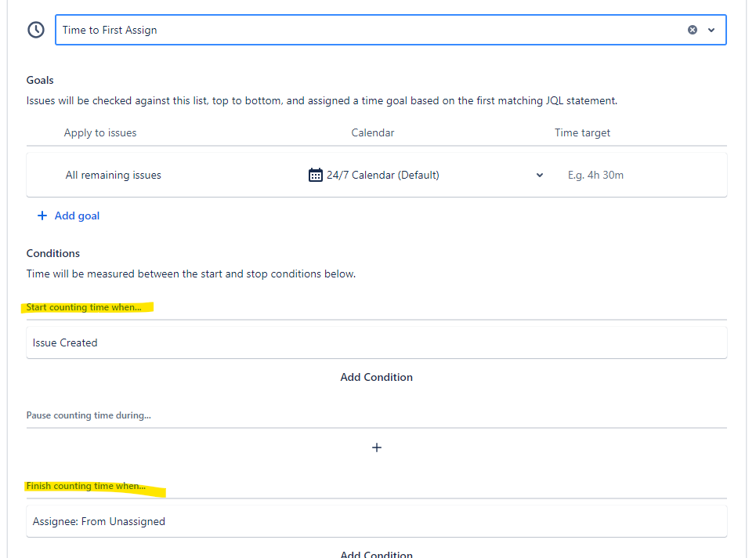
Task: Click the plus icon under Pause counting time
Action: [377, 447]
